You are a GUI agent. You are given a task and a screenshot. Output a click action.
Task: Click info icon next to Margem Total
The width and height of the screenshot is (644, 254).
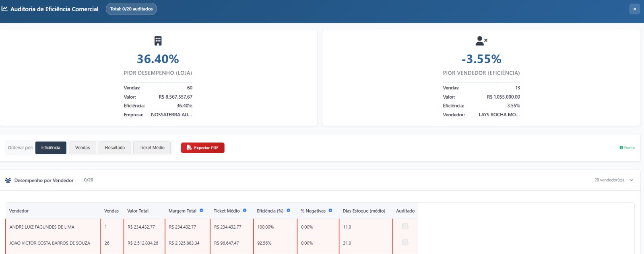[x=201, y=211]
